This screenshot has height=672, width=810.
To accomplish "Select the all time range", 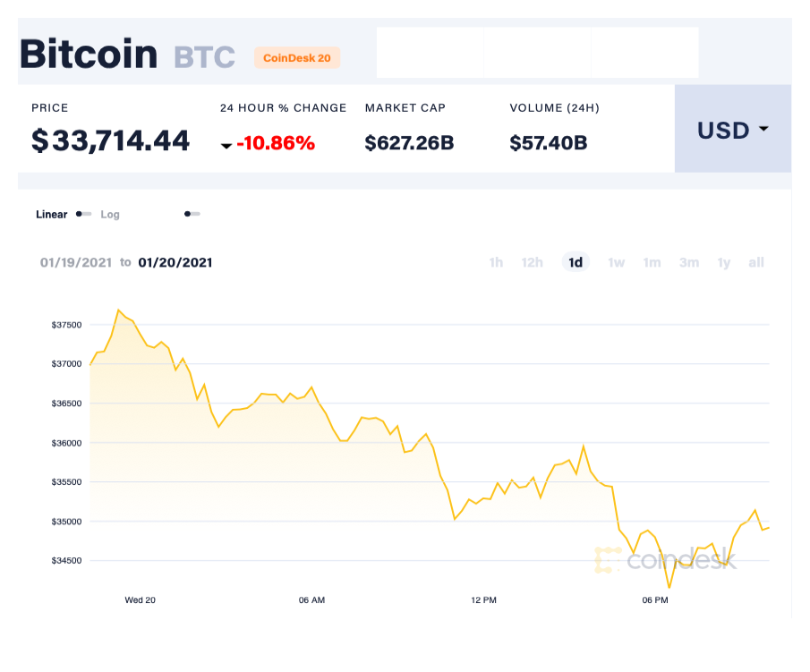I will pyautogui.click(x=756, y=262).
